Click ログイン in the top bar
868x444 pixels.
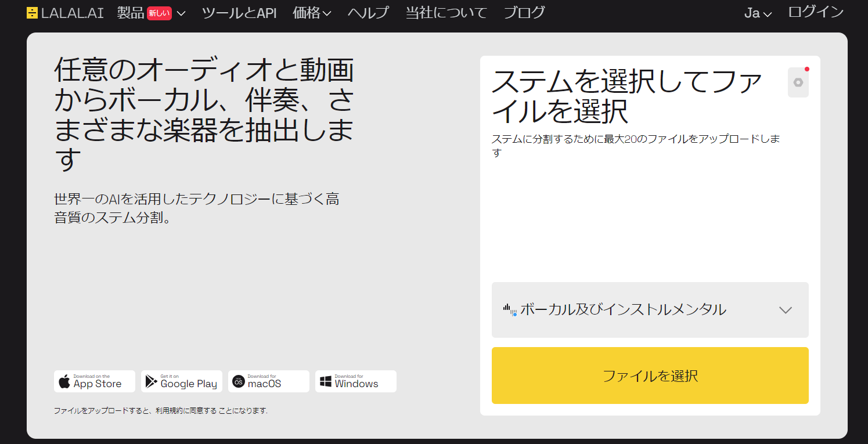(816, 11)
